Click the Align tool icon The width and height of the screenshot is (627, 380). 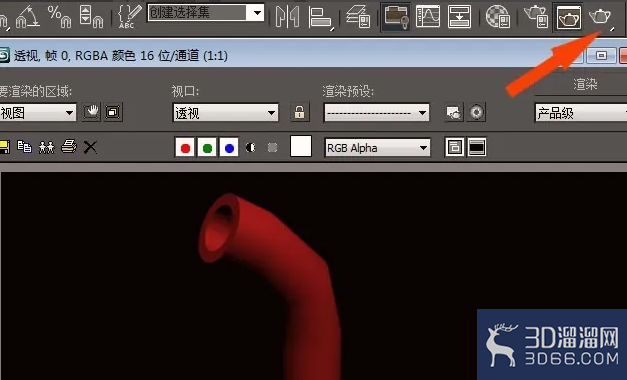pos(321,17)
